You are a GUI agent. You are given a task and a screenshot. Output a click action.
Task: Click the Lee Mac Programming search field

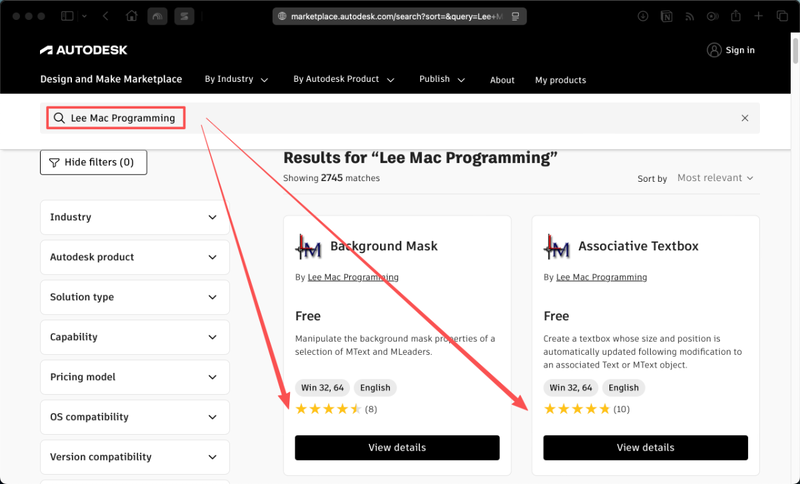point(116,118)
